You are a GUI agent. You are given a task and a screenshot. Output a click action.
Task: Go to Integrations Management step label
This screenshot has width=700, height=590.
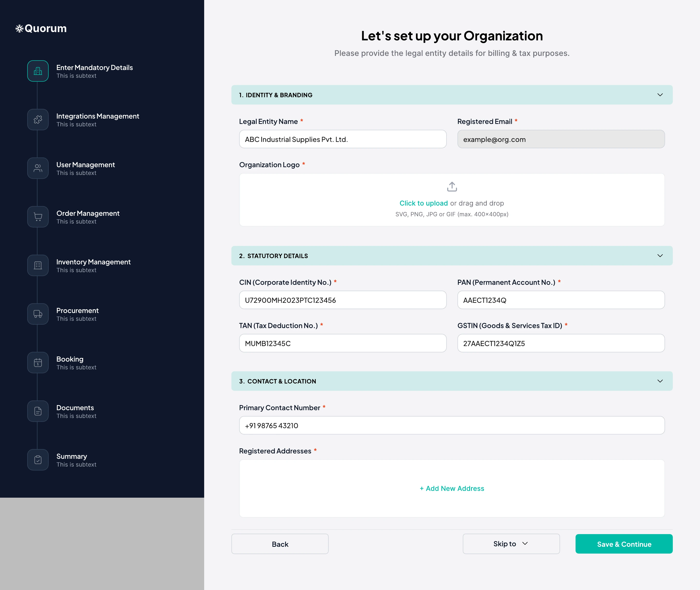(98, 116)
